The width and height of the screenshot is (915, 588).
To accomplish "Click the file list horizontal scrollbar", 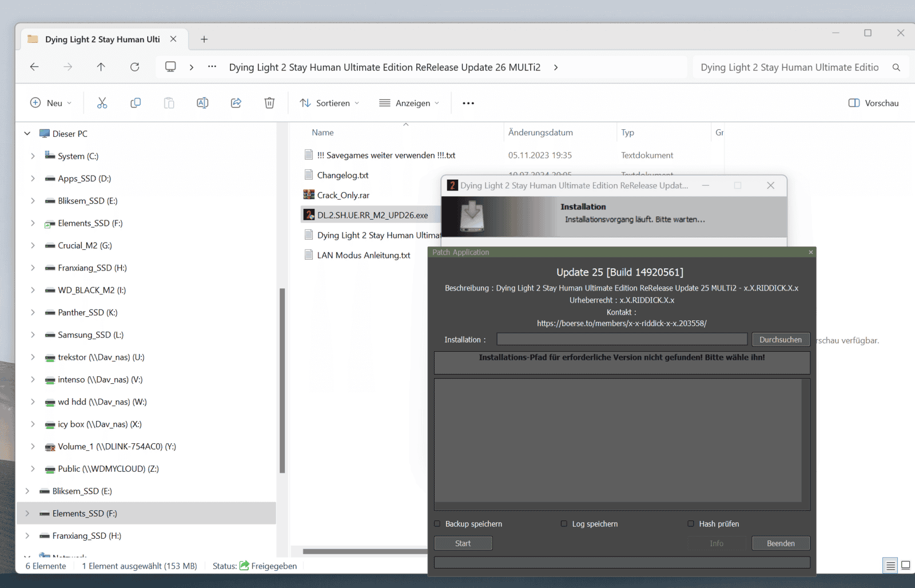I will 365,551.
